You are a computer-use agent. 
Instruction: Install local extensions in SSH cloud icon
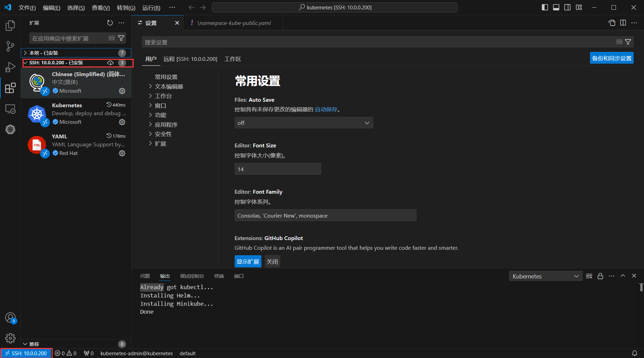click(x=110, y=63)
